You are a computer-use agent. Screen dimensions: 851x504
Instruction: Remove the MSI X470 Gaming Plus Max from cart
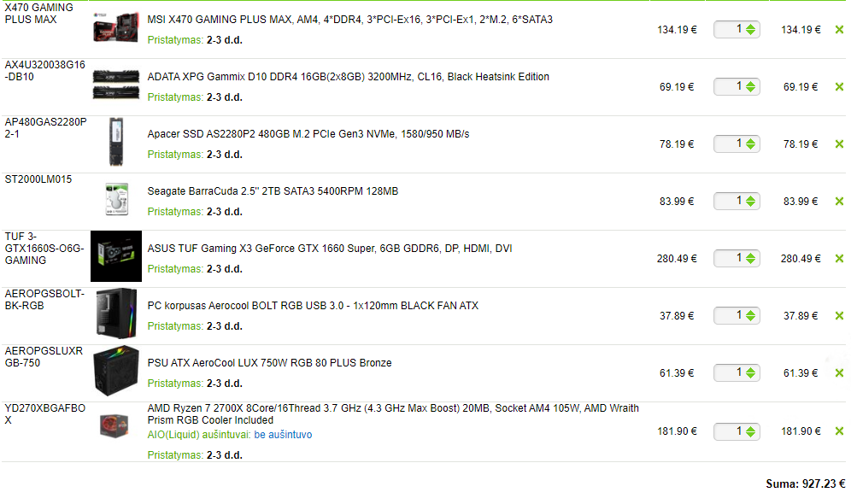coord(839,30)
